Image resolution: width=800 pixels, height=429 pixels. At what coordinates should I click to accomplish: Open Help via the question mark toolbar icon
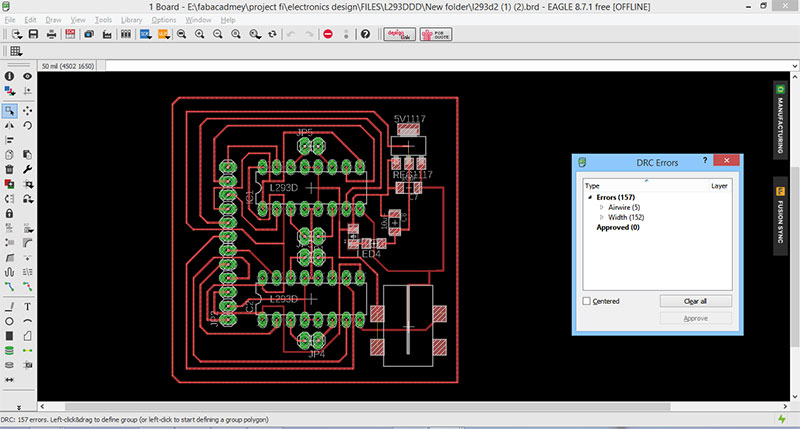click(x=365, y=34)
